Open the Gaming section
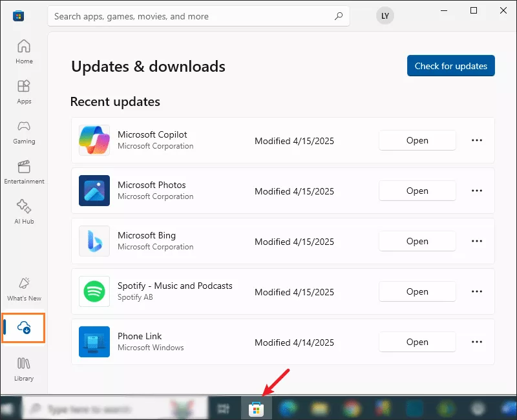517x420 pixels. [24, 132]
